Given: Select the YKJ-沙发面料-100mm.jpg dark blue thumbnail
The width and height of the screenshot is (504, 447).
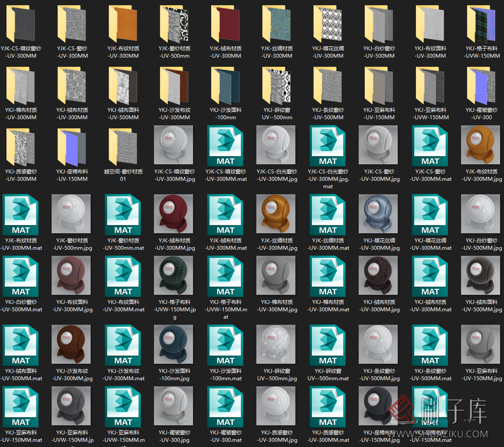Looking at the screenshot, I should tap(174, 345).
